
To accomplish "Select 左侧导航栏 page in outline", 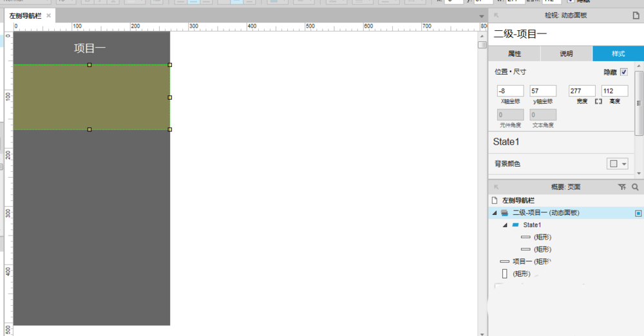I will pos(518,200).
